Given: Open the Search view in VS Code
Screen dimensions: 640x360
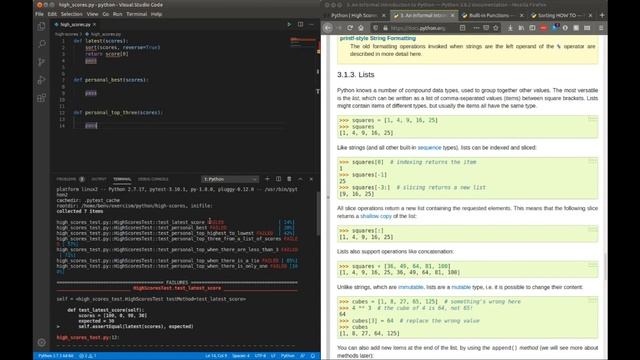Looking at the screenshot, I should tap(41, 44).
